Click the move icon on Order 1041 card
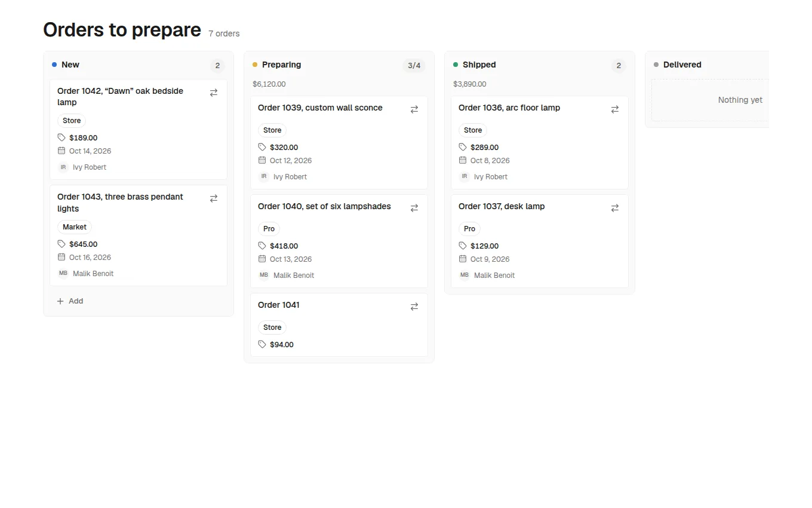The height and width of the screenshot is (508, 812). pyautogui.click(x=414, y=307)
